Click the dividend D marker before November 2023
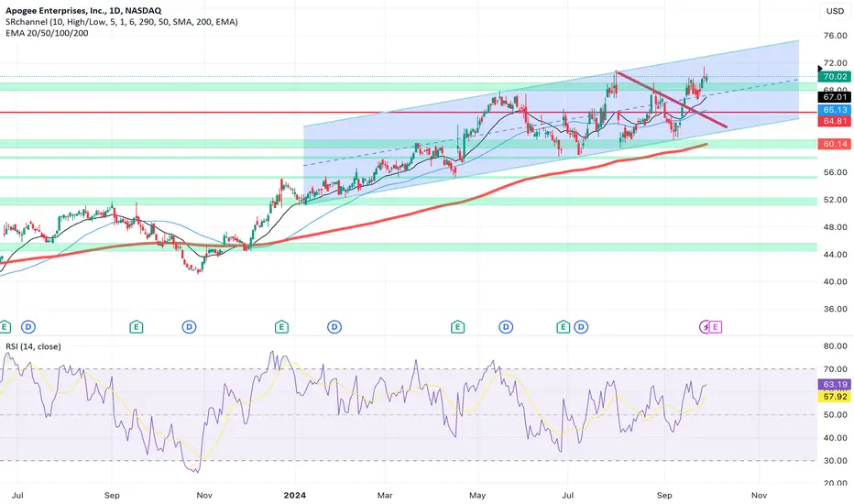The width and height of the screenshot is (854, 504). click(x=189, y=327)
